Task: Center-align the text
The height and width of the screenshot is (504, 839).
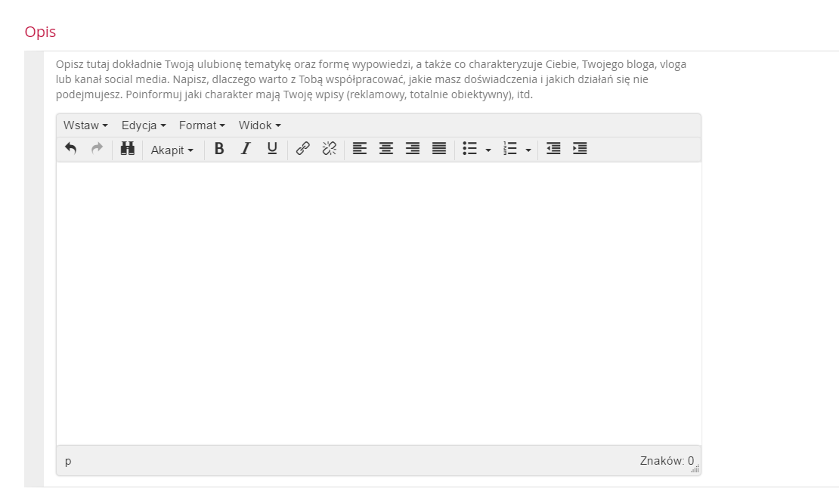Action: (386, 149)
